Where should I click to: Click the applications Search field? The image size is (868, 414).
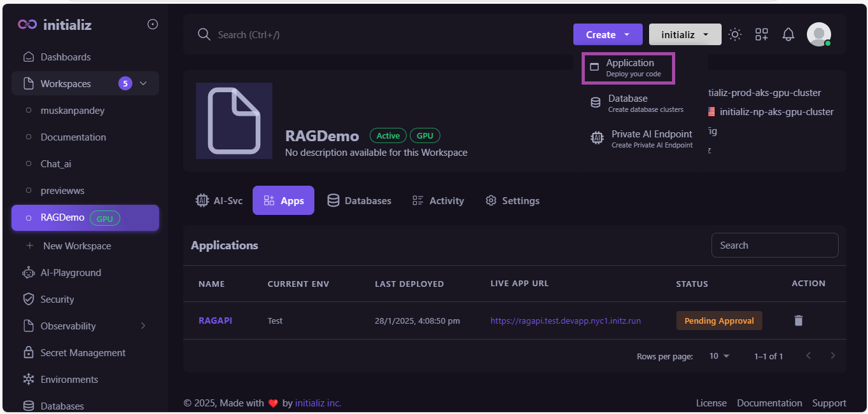coord(774,245)
